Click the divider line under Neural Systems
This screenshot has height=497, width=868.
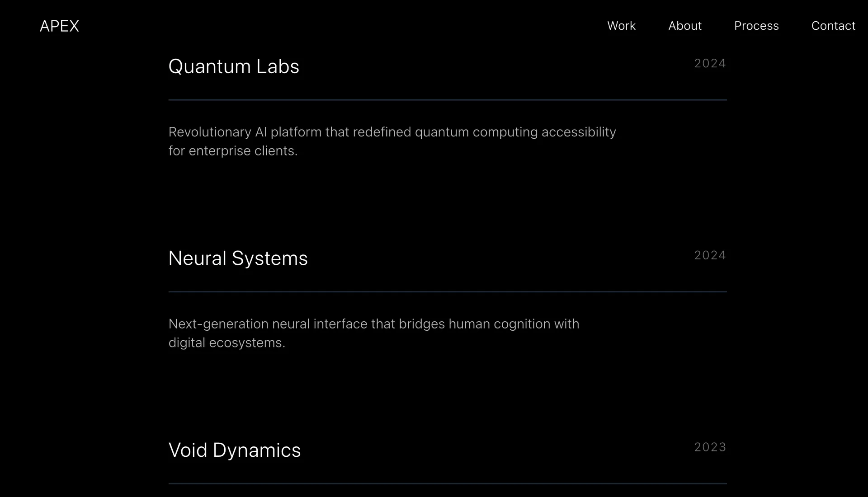448,292
